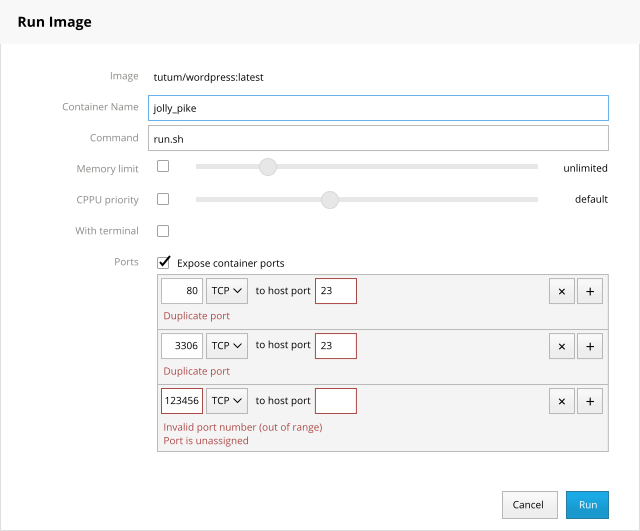Enable the Memory limit checkbox
This screenshot has height=531, width=640.
(163, 167)
